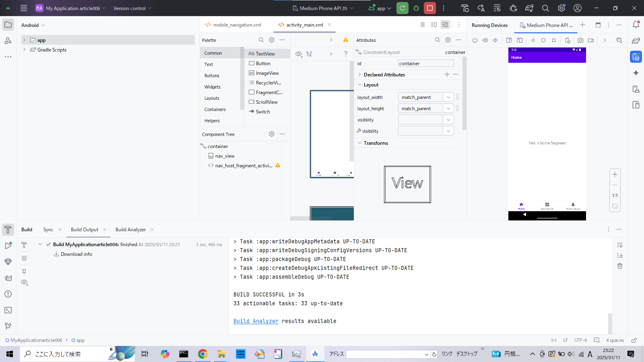Collapse the Transforms section
This screenshot has width=644, height=362.
pos(360,143)
